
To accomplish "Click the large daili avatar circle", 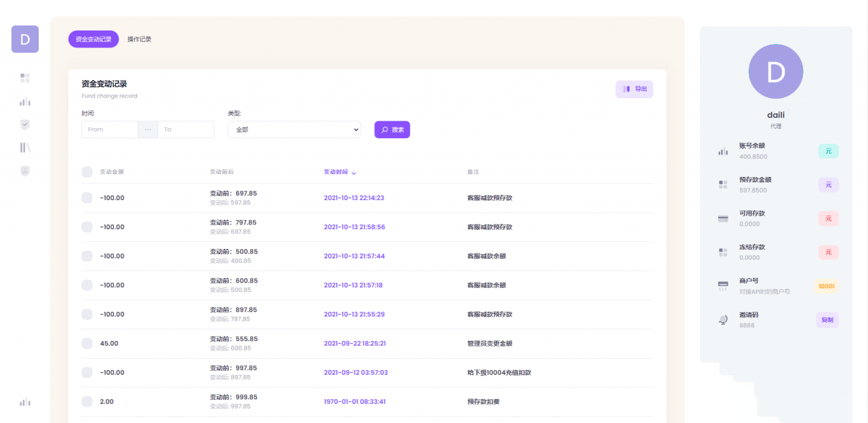I will [x=776, y=72].
